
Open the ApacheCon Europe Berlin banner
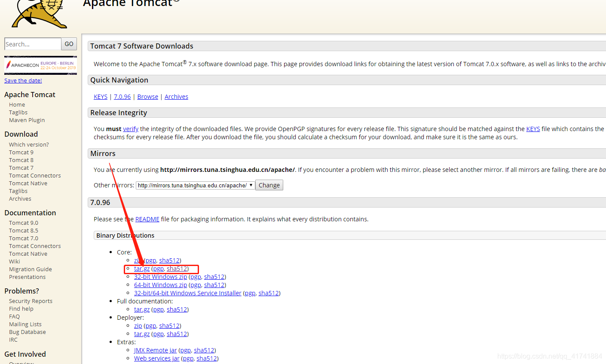coord(40,65)
